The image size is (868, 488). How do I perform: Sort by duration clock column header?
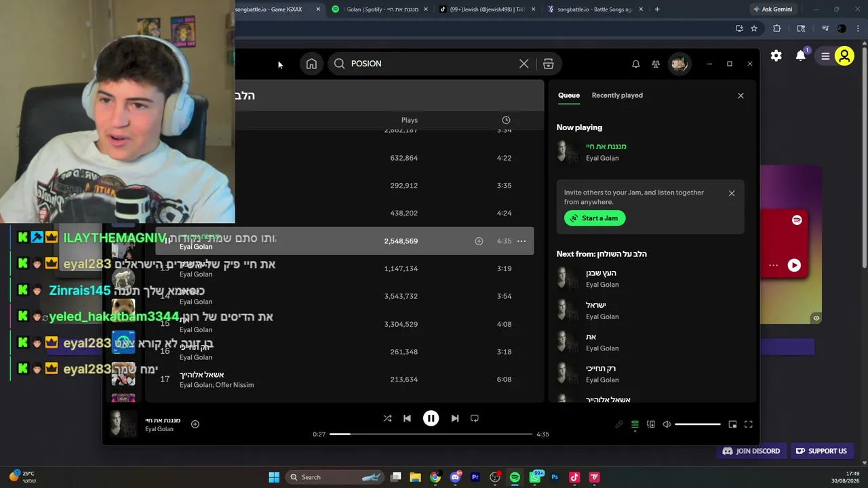pyautogui.click(x=506, y=120)
